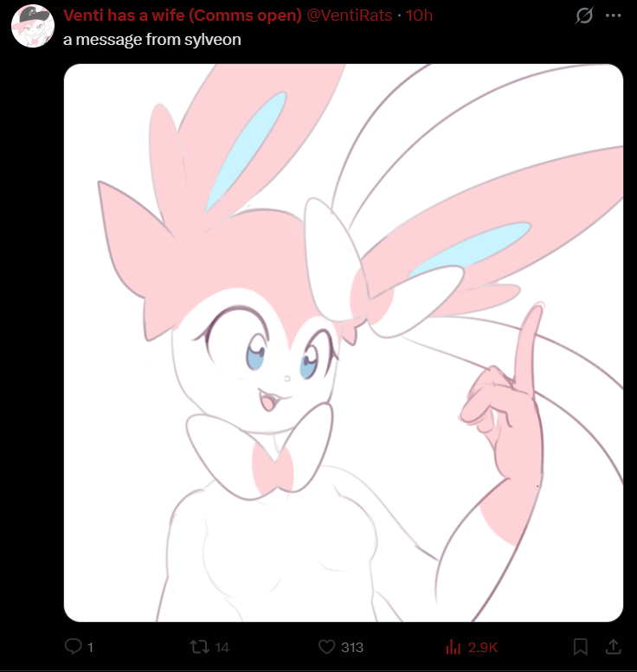Open the post via the 10h timestamp
The height and width of the screenshot is (672, 637).
pos(419,16)
